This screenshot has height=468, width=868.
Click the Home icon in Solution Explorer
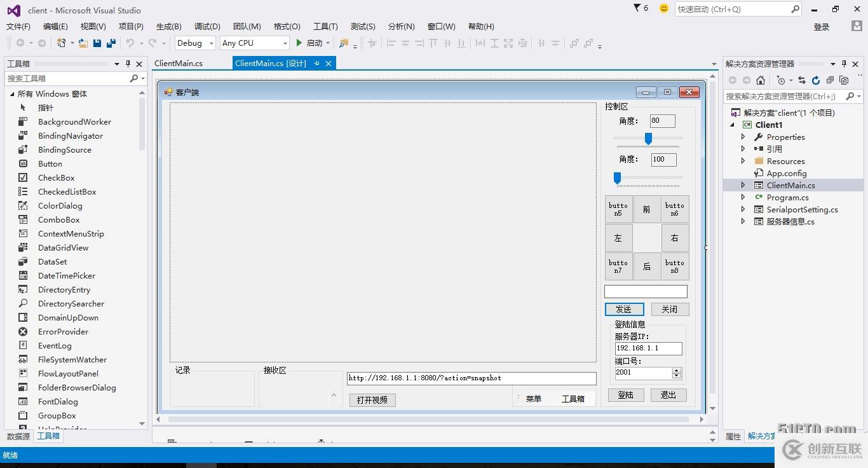tap(761, 81)
